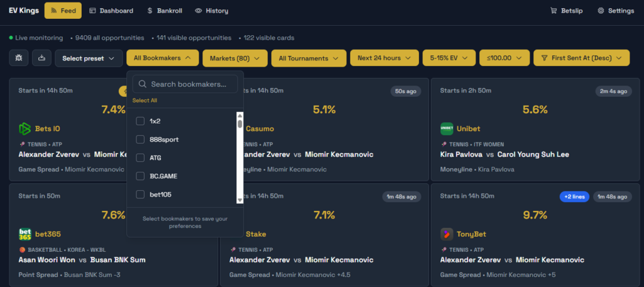Viewport: 644px width, 287px height.
Task: Click the TonyBet bookmaker logo
Action: point(447,234)
